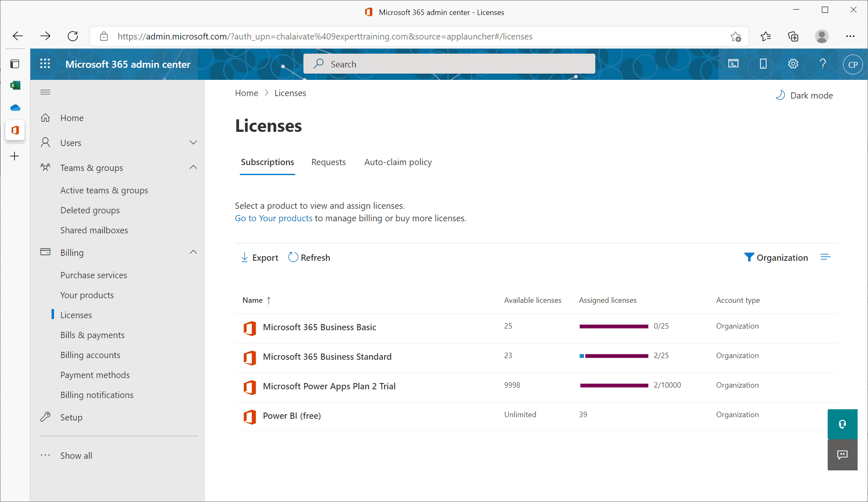Open the app launcher waffle icon

[x=45, y=64]
